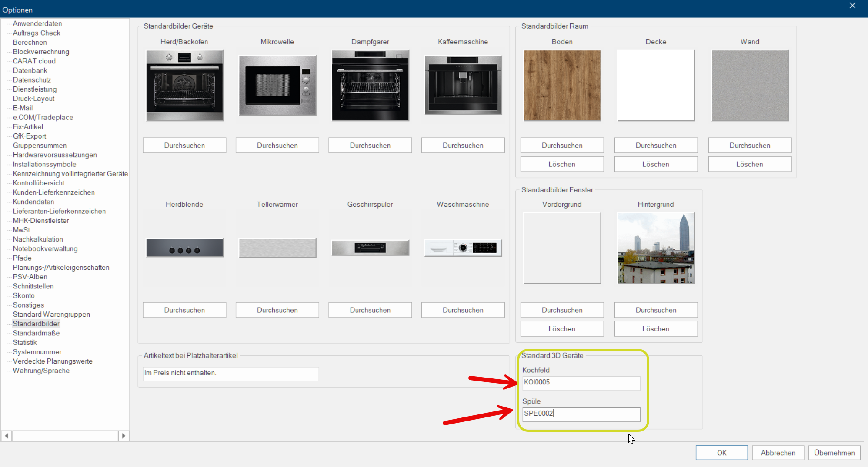868x467 pixels.
Task: Browse for Decke image with Durchsuchen
Action: pyautogui.click(x=656, y=146)
